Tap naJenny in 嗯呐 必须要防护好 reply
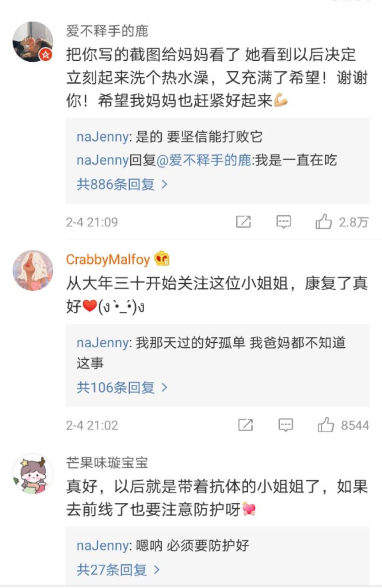382x588 pixels. [103, 545]
